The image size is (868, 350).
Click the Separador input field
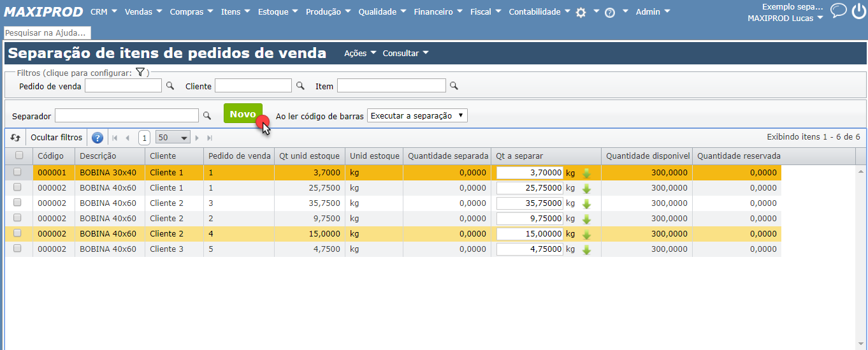click(127, 115)
